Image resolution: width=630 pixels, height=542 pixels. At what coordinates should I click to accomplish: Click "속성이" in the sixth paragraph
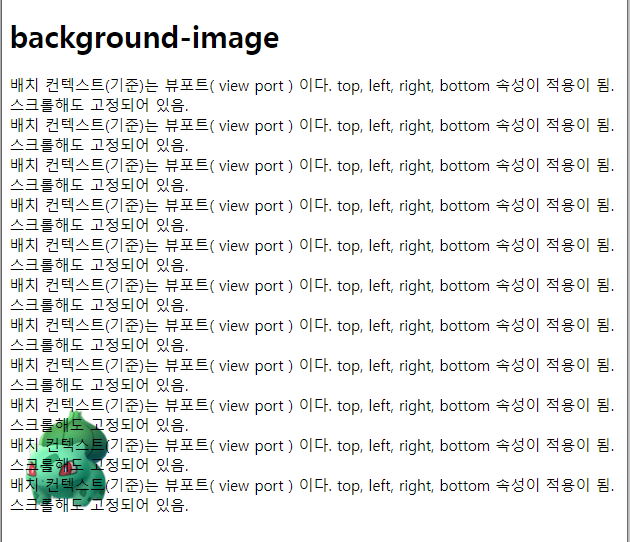pos(518,286)
